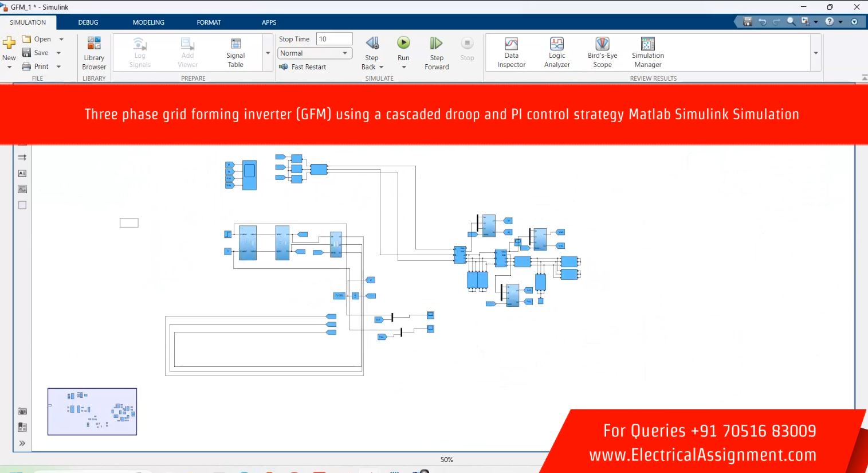Click the Step Back icon
868x473 pixels.
pyautogui.click(x=372, y=44)
